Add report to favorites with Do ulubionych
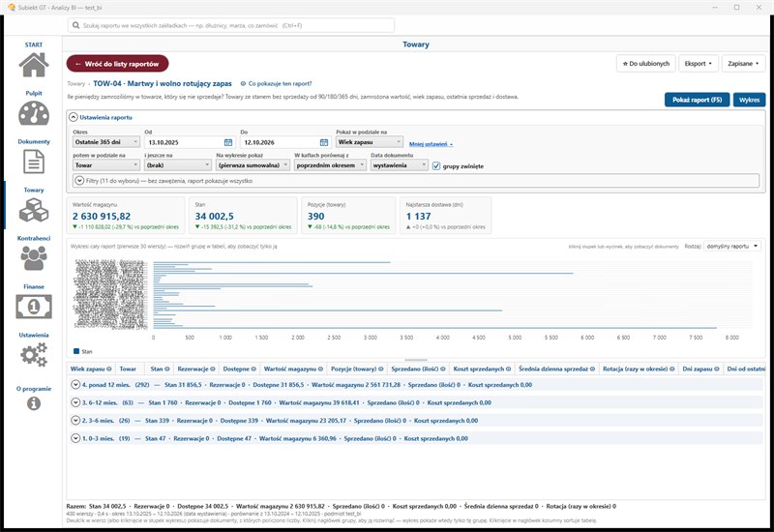Viewport: 774px width, 532px height. (646, 64)
